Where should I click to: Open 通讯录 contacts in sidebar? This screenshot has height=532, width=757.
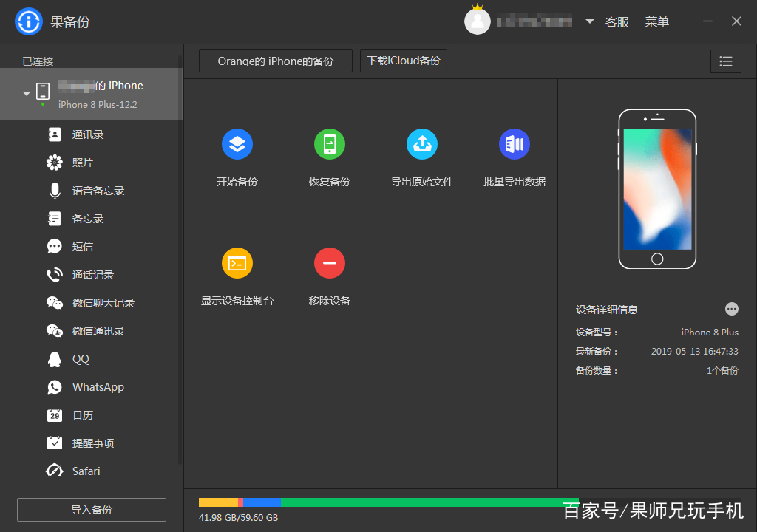[91, 134]
